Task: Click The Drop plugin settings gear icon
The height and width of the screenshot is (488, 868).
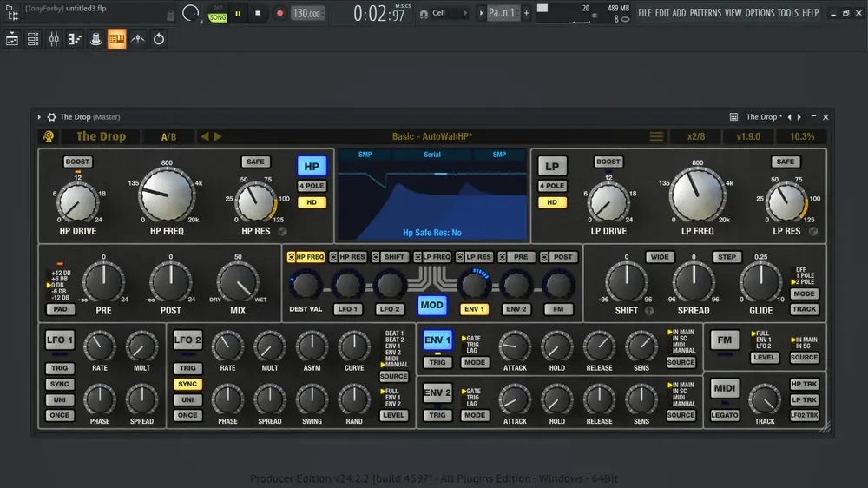Action: pos(51,117)
